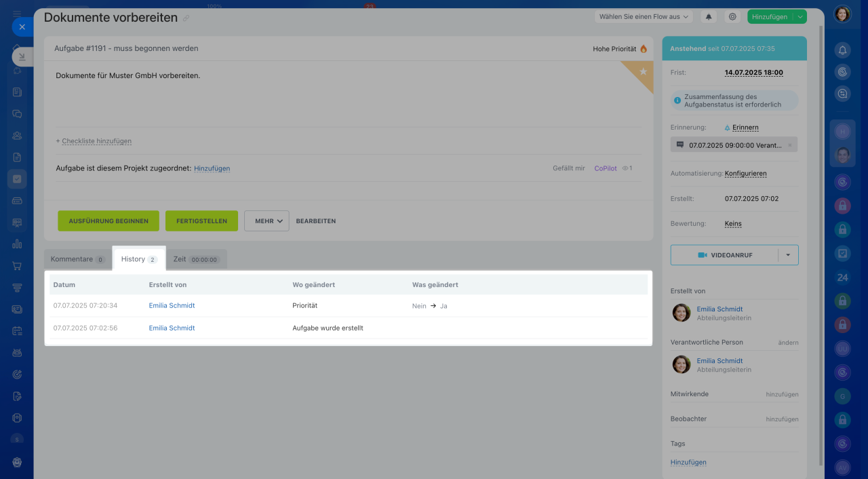Click the vertical scrollbar of the task panel
The width and height of the screenshot is (868, 479).
(822, 244)
